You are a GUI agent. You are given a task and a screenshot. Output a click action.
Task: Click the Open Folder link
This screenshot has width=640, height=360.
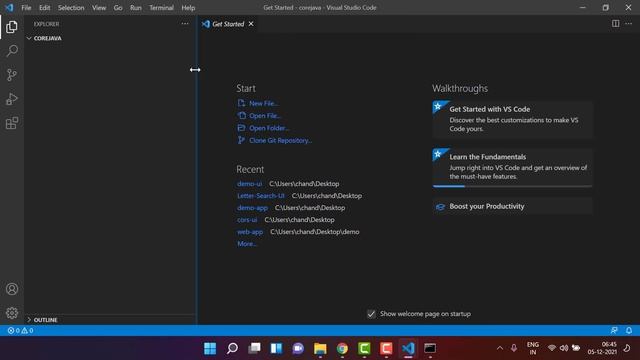[269, 128]
